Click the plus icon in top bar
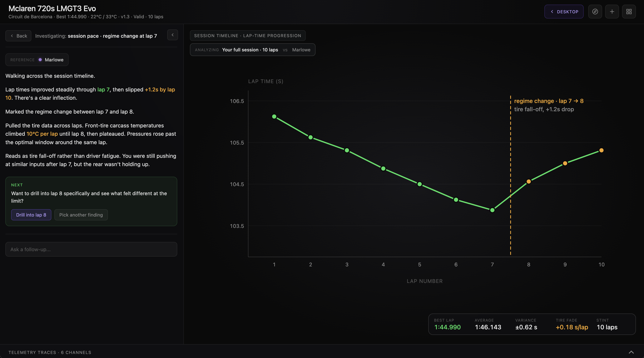The image size is (644, 358). tap(612, 12)
